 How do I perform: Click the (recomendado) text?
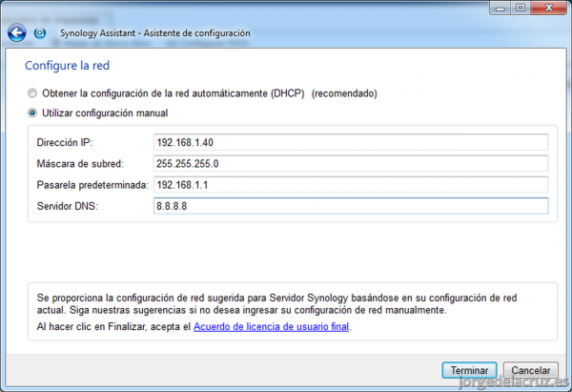344,93
